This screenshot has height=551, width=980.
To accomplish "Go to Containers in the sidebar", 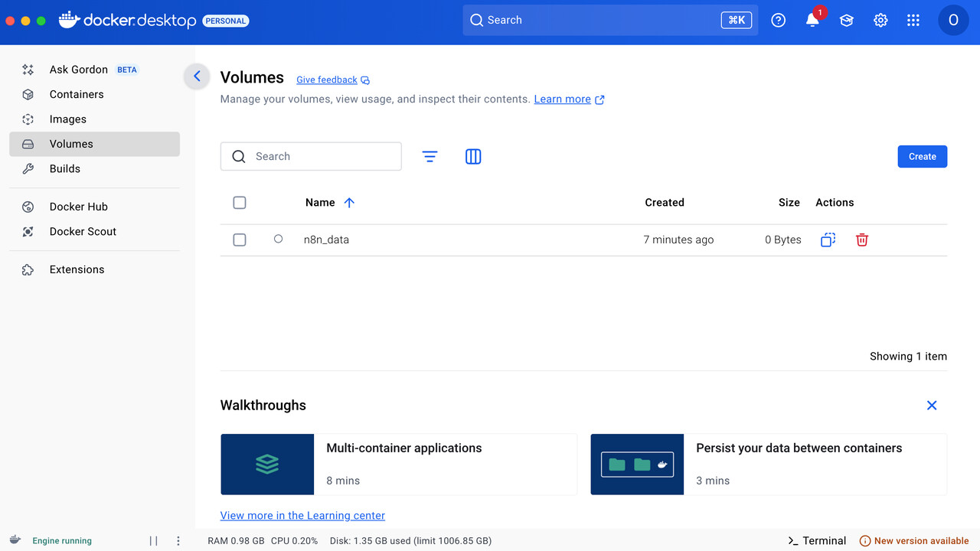I will pyautogui.click(x=77, y=94).
